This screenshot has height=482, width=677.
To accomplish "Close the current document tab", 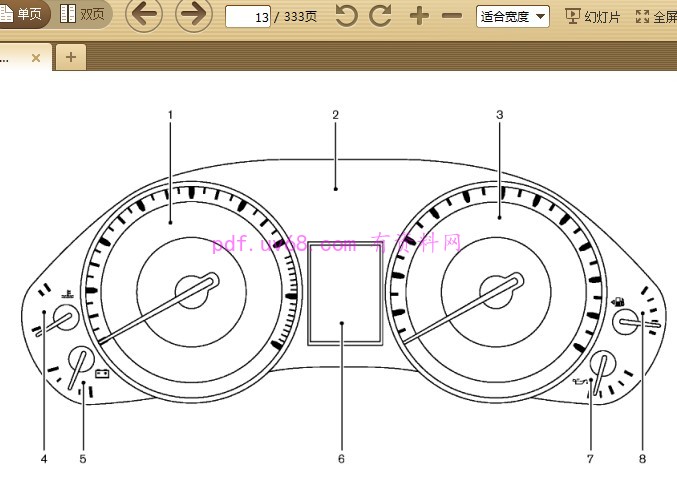I will pos(36,58).
